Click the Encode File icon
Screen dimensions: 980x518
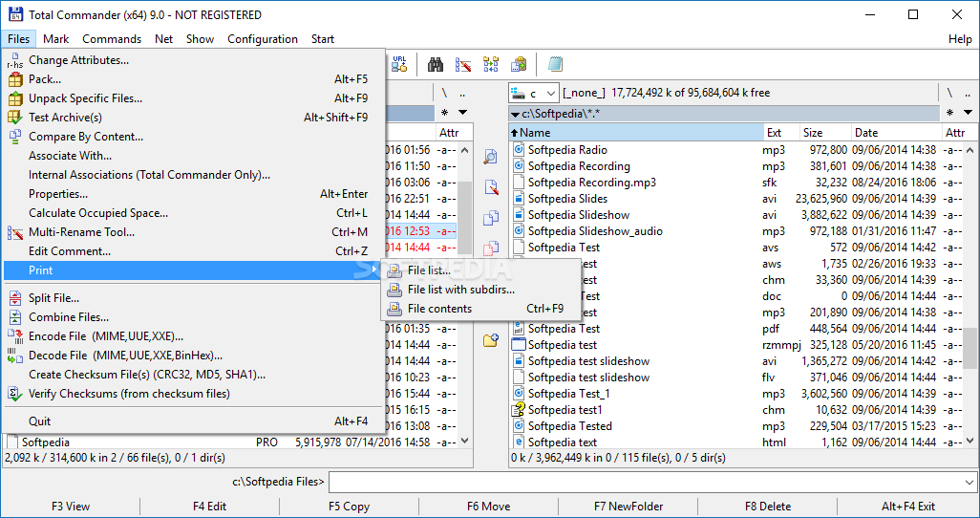(15, 336)
